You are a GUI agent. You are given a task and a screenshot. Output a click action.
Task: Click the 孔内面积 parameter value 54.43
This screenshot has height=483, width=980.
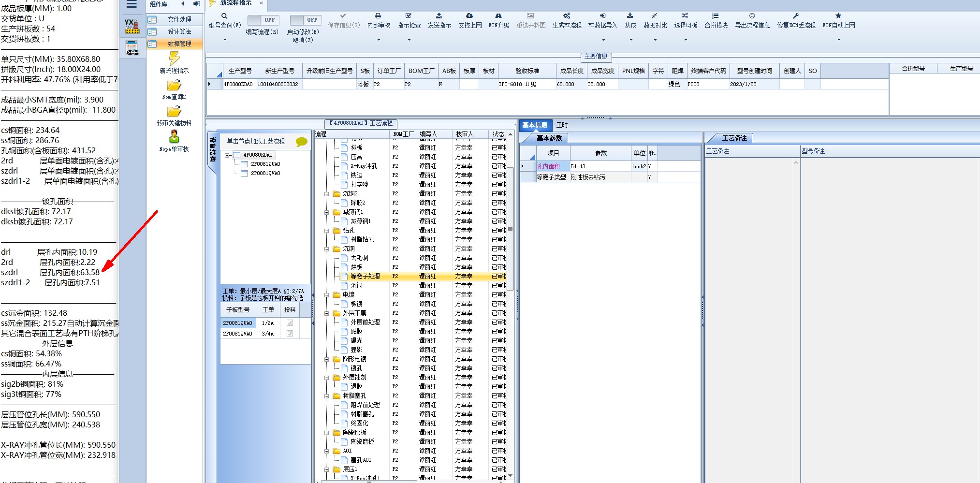coord(600,166)
